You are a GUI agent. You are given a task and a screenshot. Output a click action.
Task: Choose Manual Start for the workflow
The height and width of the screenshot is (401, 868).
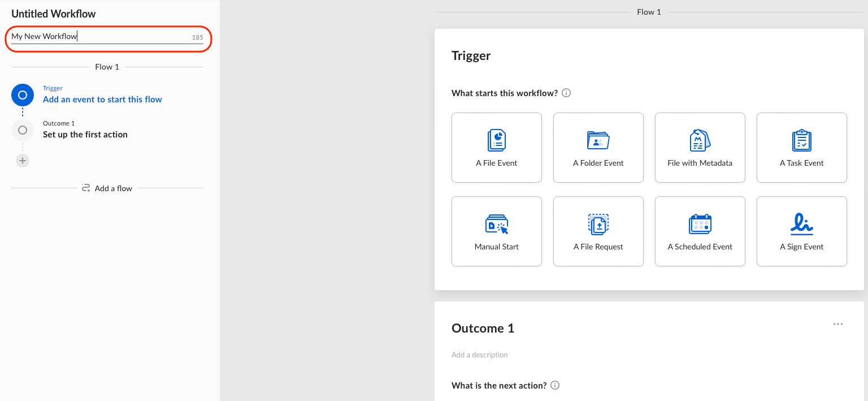pyautogui.click(x=496, y=231)
